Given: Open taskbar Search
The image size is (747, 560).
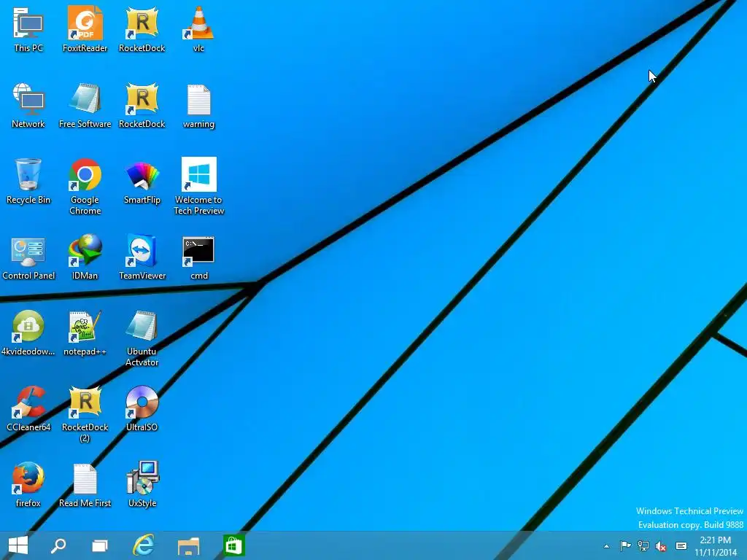Looking at the screenshot, I should pos(58,545).
